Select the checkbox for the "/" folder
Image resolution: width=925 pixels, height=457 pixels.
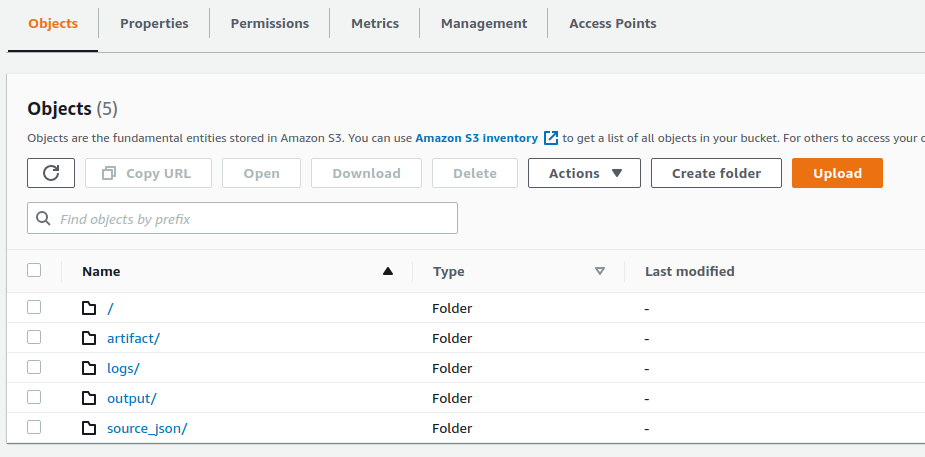tap(34, 307)
